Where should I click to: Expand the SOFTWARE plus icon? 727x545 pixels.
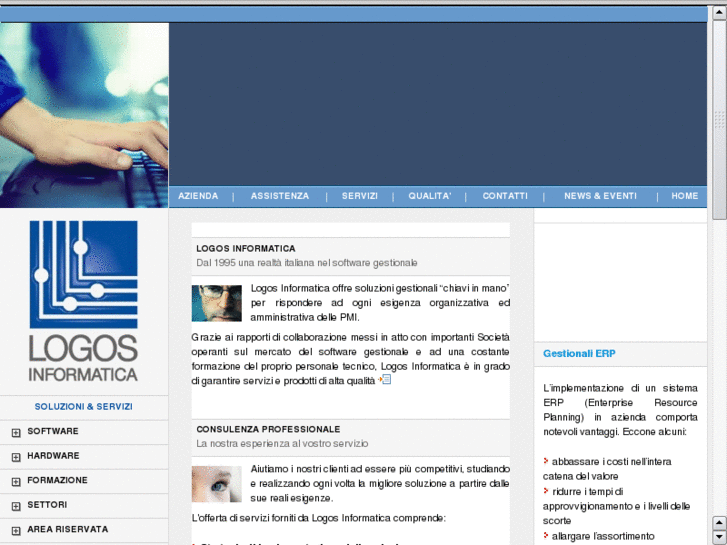16,433
